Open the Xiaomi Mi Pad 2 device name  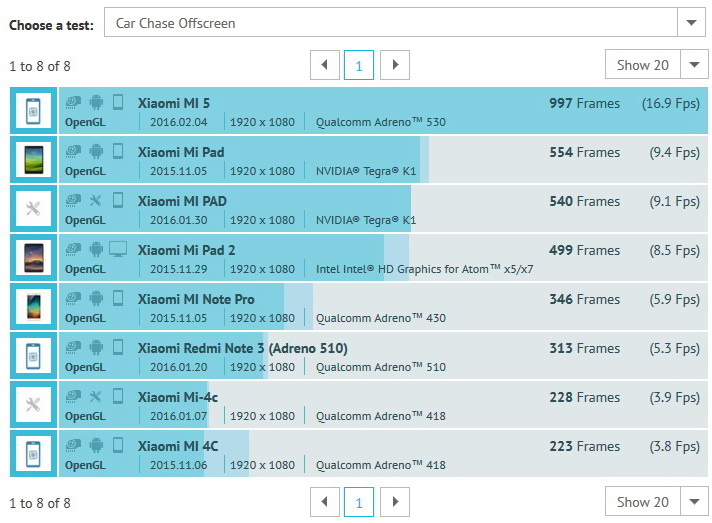tap(187, 250)
